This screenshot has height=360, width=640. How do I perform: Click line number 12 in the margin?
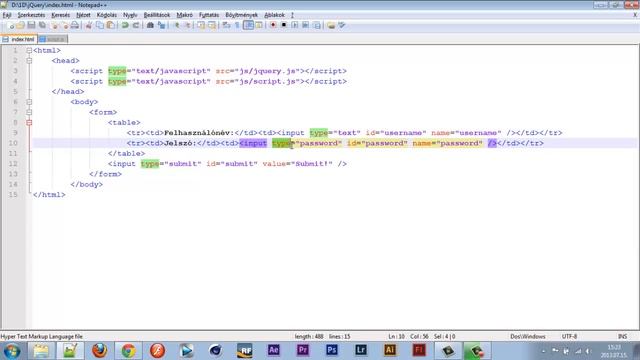[13, 164]
